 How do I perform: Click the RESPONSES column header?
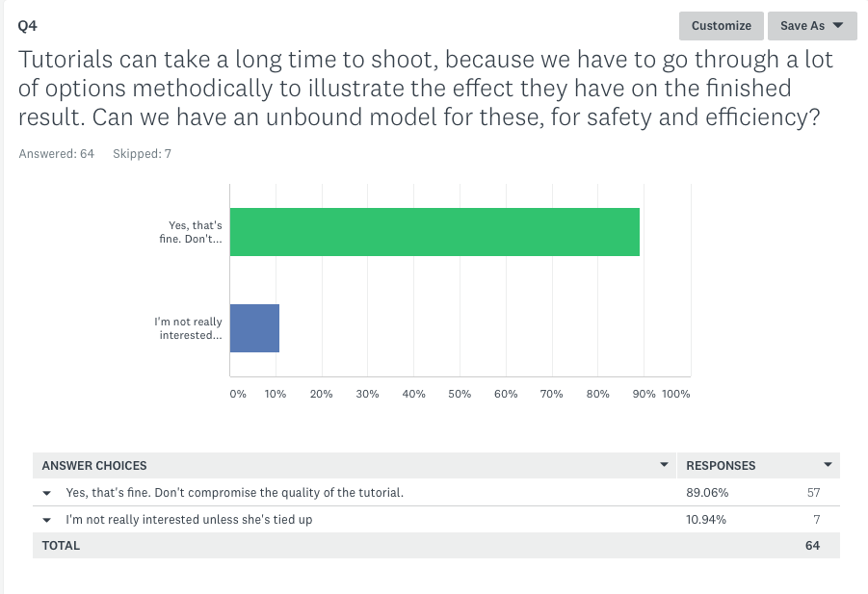[721, 466]
